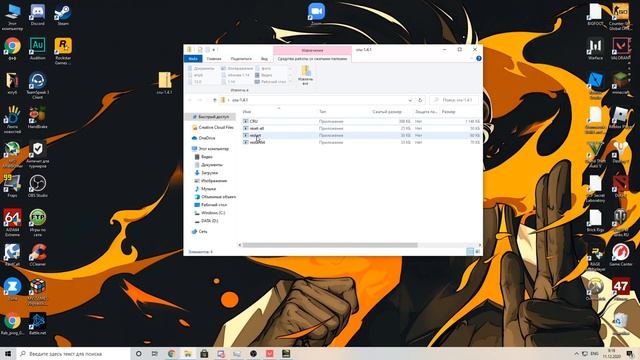
Task: Select the Valorant desktop icon
Action: (x=620, y=49)
